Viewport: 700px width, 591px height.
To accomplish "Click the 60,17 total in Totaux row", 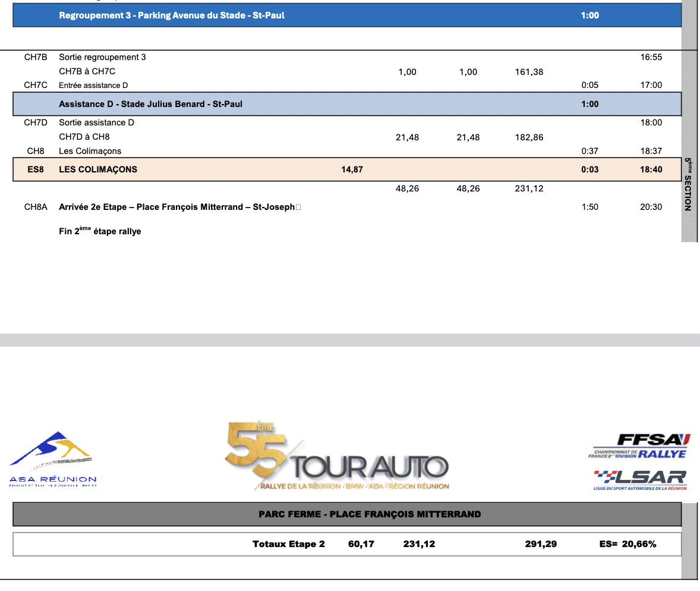I will 361,544.
